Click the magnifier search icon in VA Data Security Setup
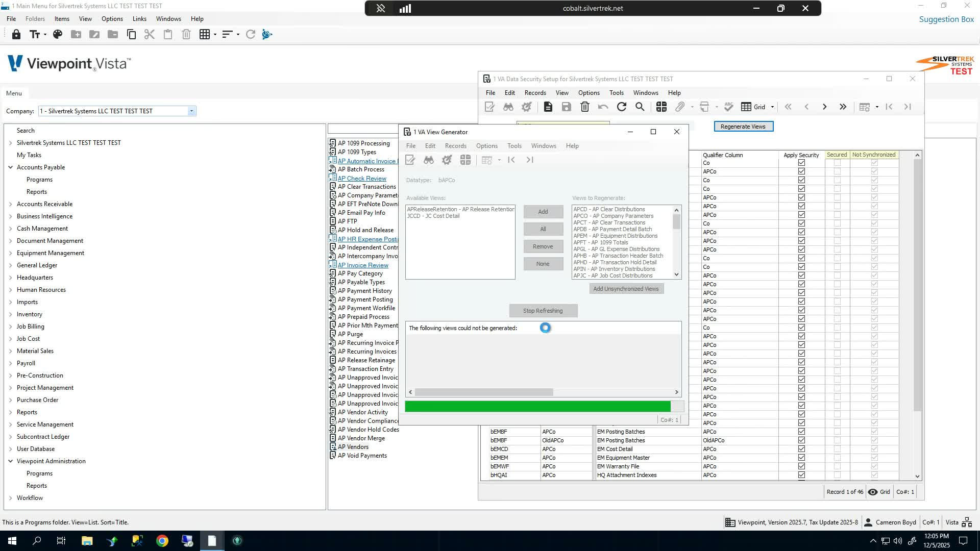The image size is (980, 551). tap(640, 107)
